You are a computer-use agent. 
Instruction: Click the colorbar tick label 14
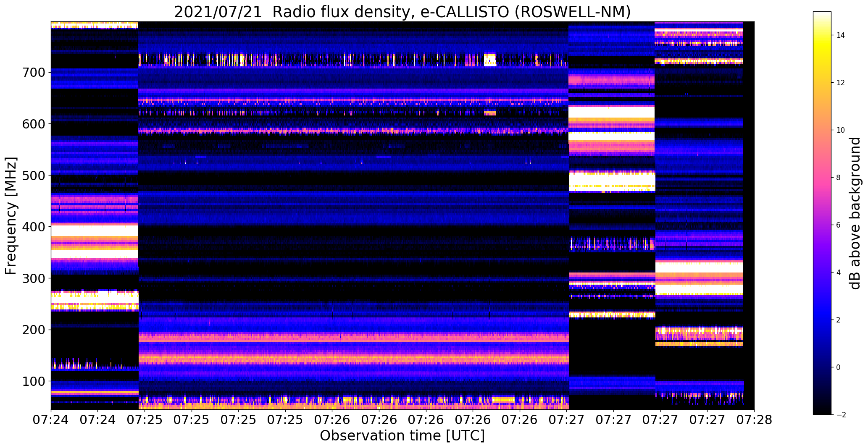click(841, 35)
